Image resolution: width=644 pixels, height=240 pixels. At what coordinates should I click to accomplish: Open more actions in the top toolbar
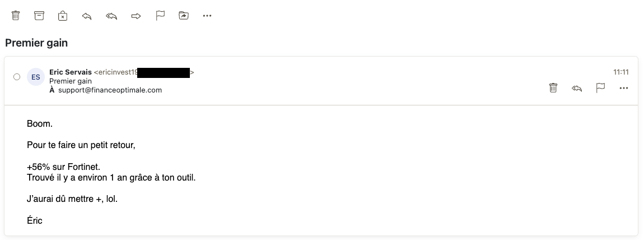point(207,16)
